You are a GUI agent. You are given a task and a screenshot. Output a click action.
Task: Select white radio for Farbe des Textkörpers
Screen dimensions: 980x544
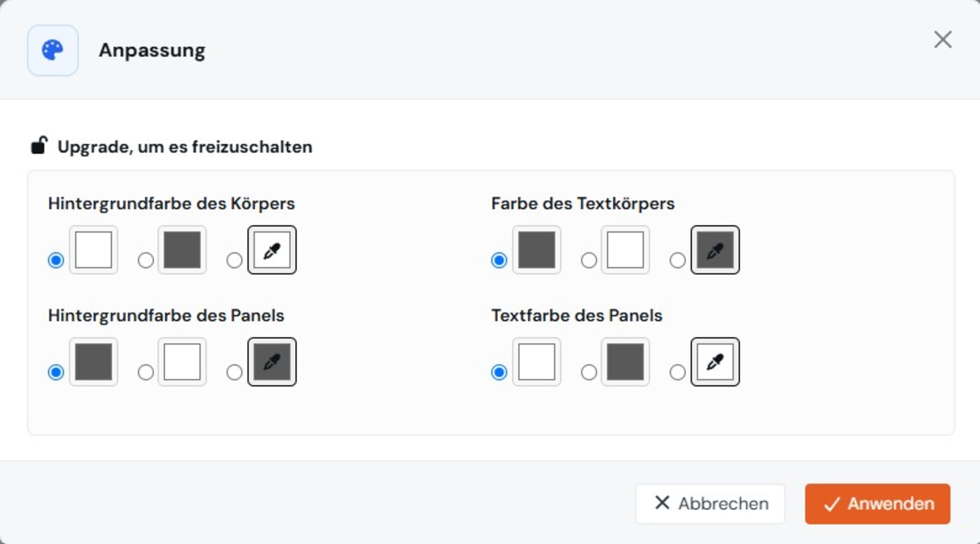coord(589,260)
